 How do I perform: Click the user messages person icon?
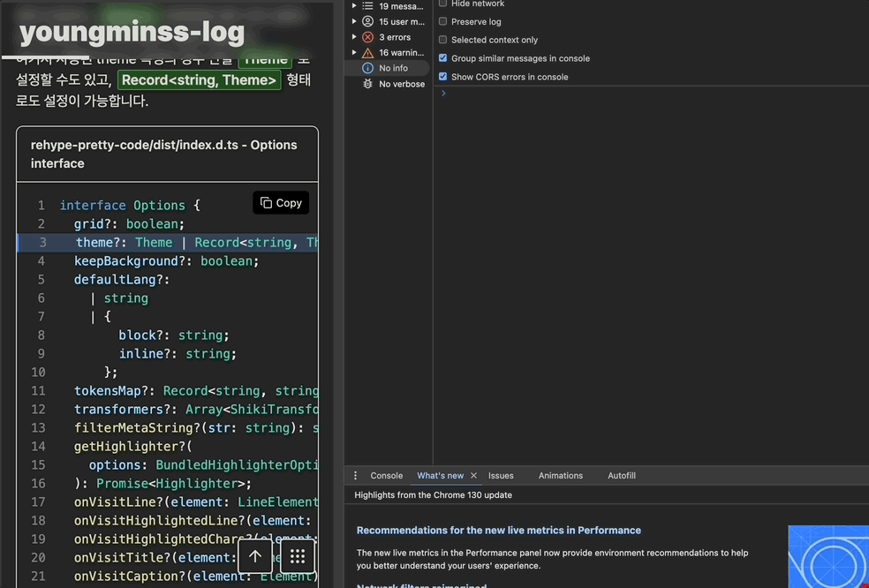coord(368,21)
